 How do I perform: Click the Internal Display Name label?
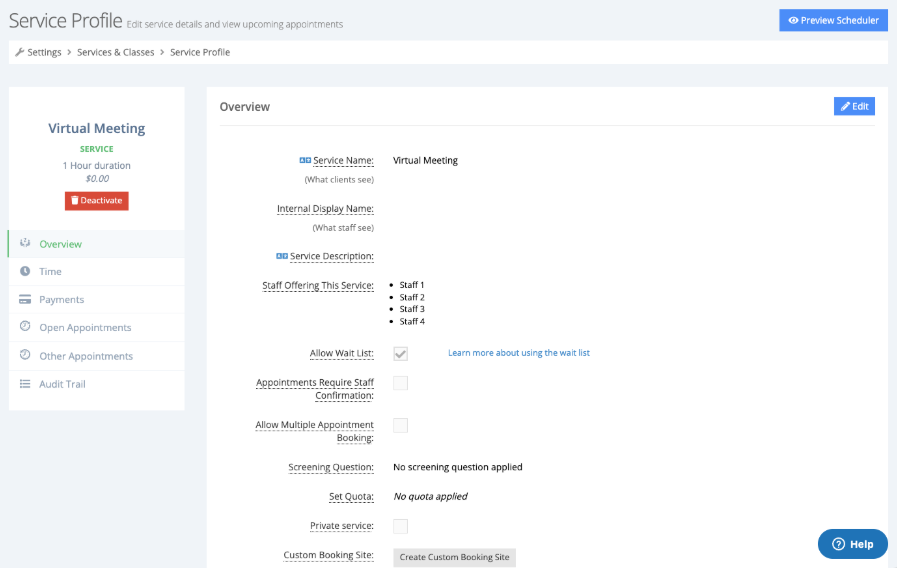tap(325, 209)
